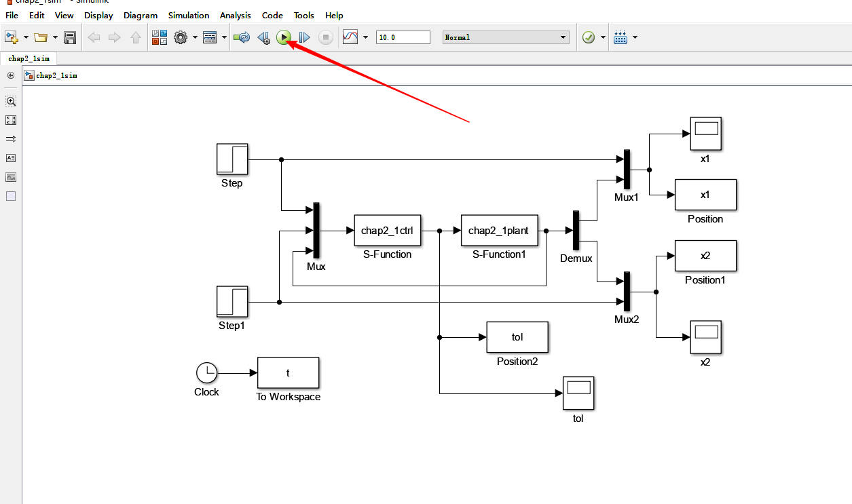852x504 pixels.
Task: Expand the gear icon dropdown arrow
Action: pos(195,37)
